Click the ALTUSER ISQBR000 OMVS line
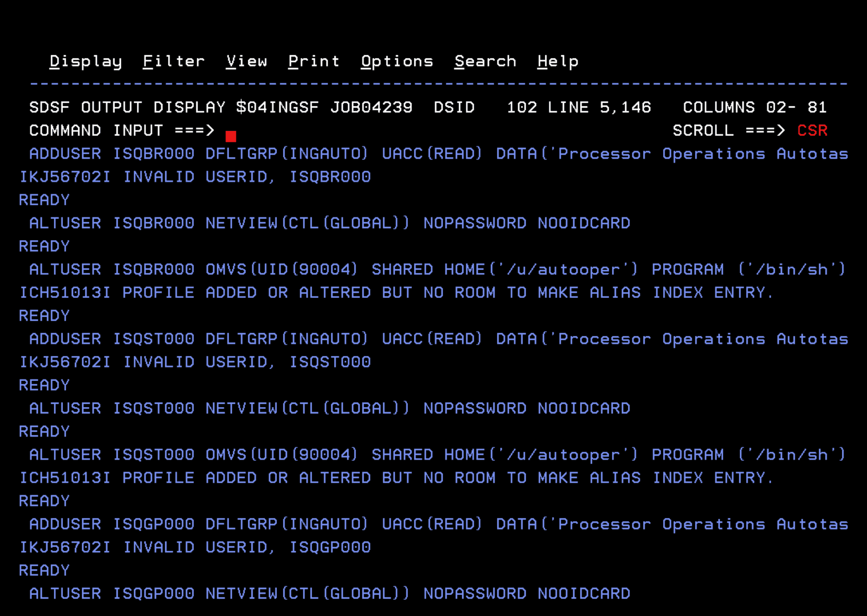Image resolution: width=867 pixels, height=616 pixels. pos(437,269)
